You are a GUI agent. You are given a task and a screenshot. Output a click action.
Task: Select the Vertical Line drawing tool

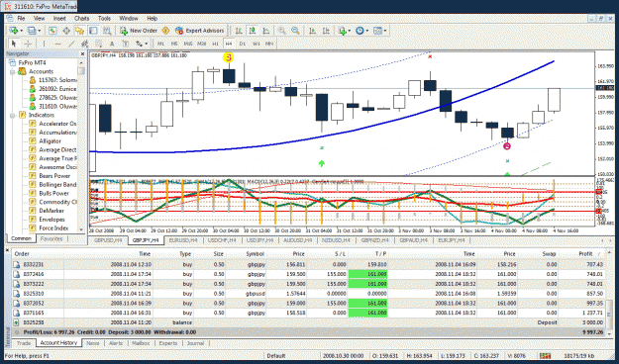pos(44,44)
